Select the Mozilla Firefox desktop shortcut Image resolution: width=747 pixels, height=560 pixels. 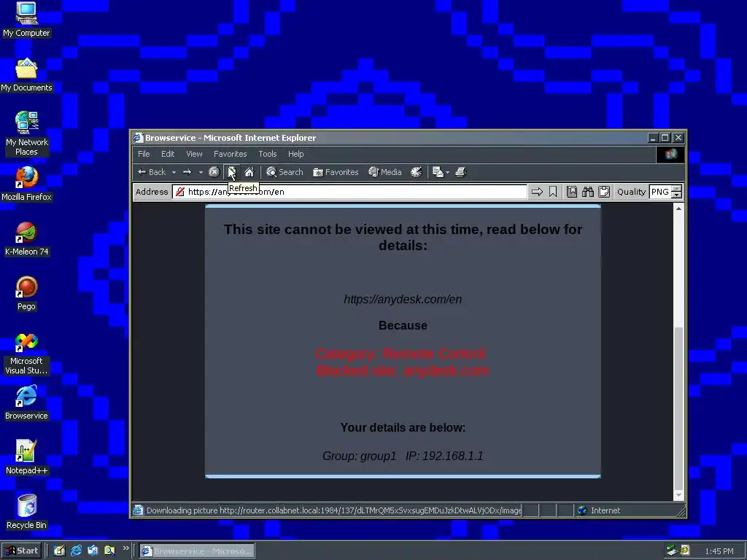(26, 184)
